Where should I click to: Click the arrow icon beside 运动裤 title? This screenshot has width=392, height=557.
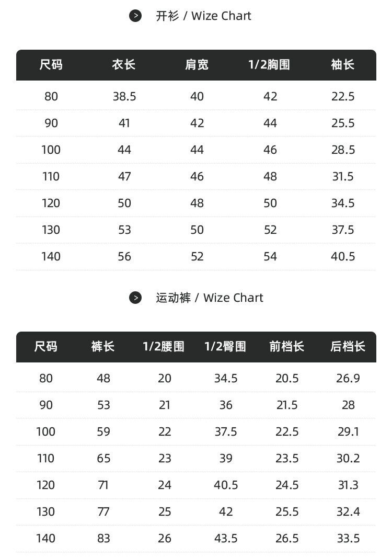tap(135, 298)
